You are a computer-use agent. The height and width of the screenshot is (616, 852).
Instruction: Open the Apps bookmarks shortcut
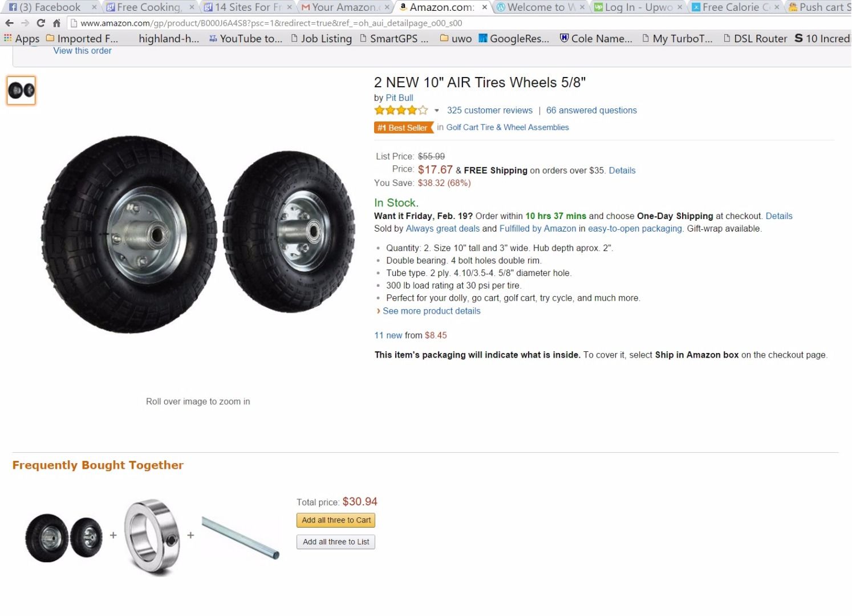pyautogui.click(x=22, y=39)
